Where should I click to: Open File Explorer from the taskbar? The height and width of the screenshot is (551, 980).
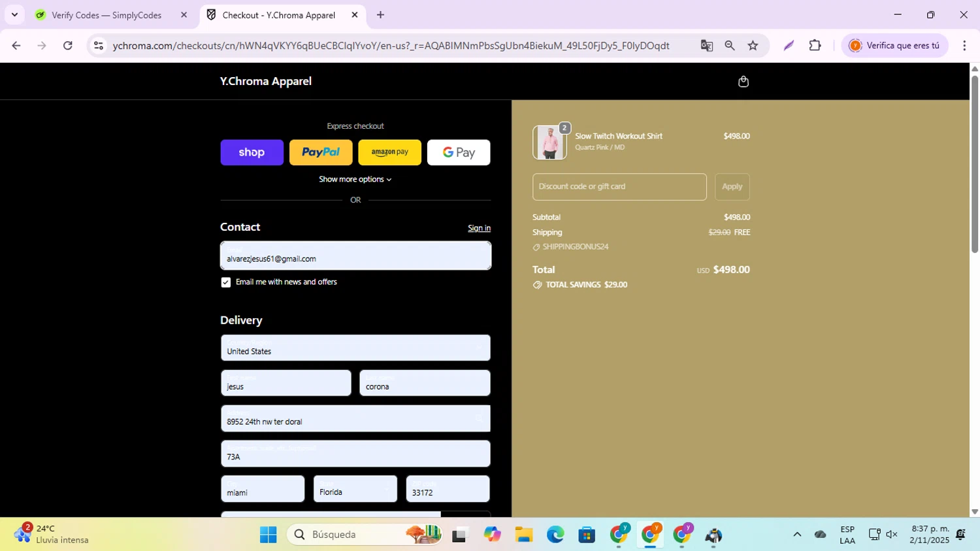coord(523,535)
